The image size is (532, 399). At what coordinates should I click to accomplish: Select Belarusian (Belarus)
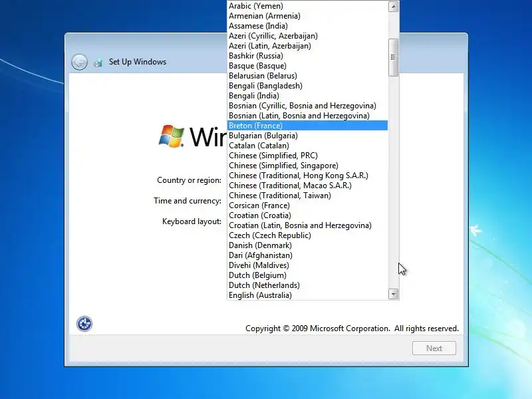click(307, 76)
